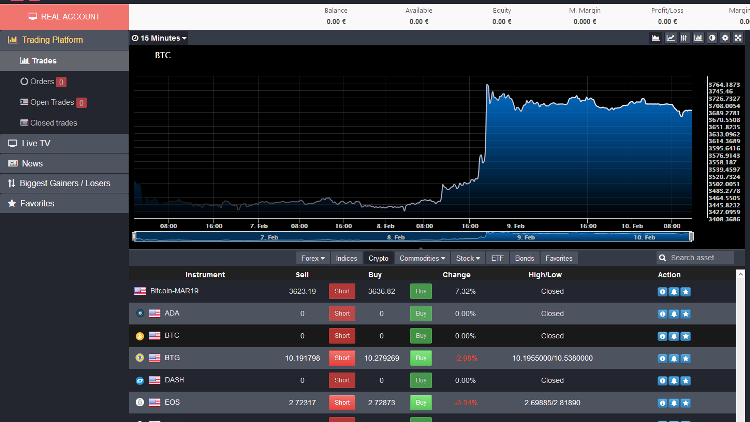
Task: Switch chart to line chart type
Action: 671,38
